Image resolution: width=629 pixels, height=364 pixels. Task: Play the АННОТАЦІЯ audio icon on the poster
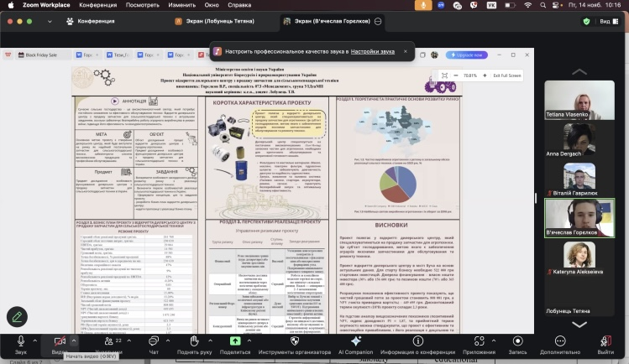[x=115, y=101]
